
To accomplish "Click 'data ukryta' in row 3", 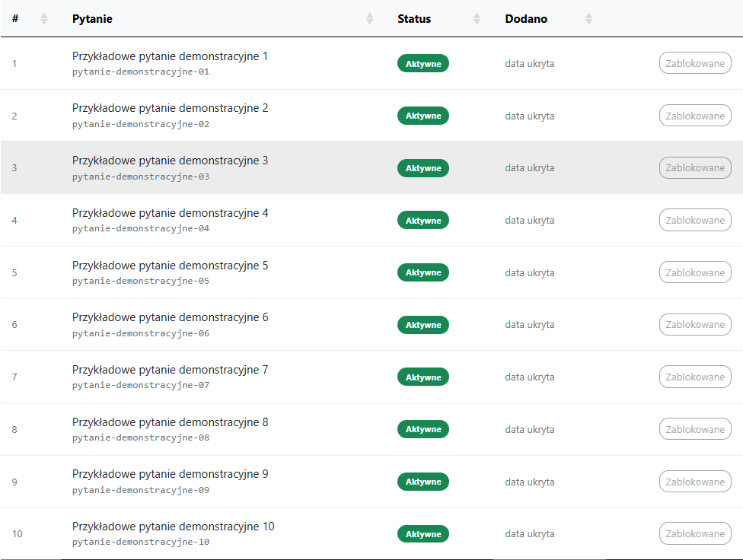I will pos(530,167).
